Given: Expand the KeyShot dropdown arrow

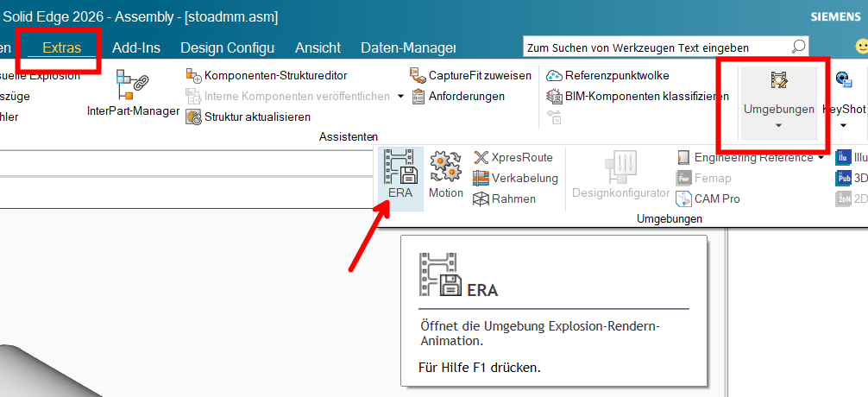Looking at the screenshot, I should point(843,126).
